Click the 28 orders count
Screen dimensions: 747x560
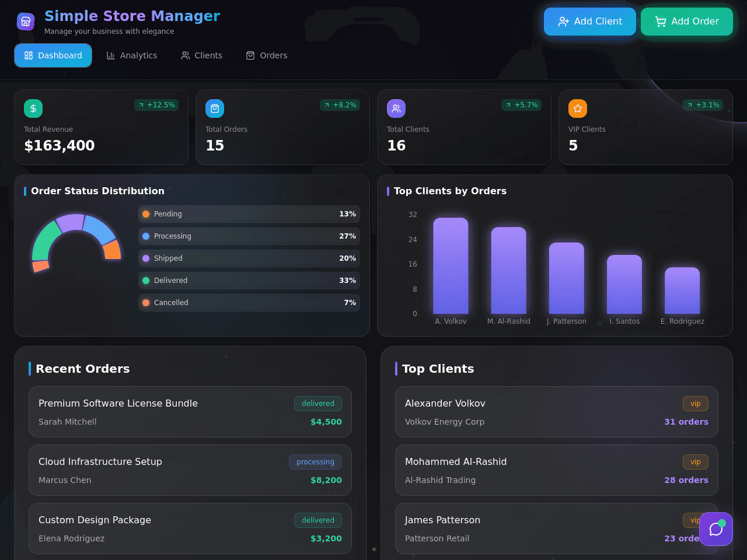[x=686, y=480]
